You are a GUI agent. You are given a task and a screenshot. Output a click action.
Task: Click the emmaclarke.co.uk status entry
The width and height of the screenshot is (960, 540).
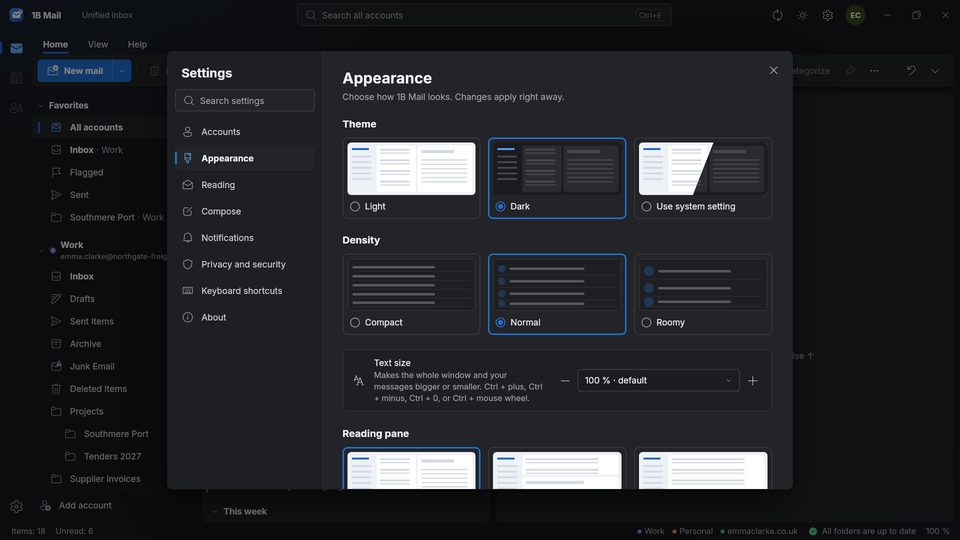[759, 531]
